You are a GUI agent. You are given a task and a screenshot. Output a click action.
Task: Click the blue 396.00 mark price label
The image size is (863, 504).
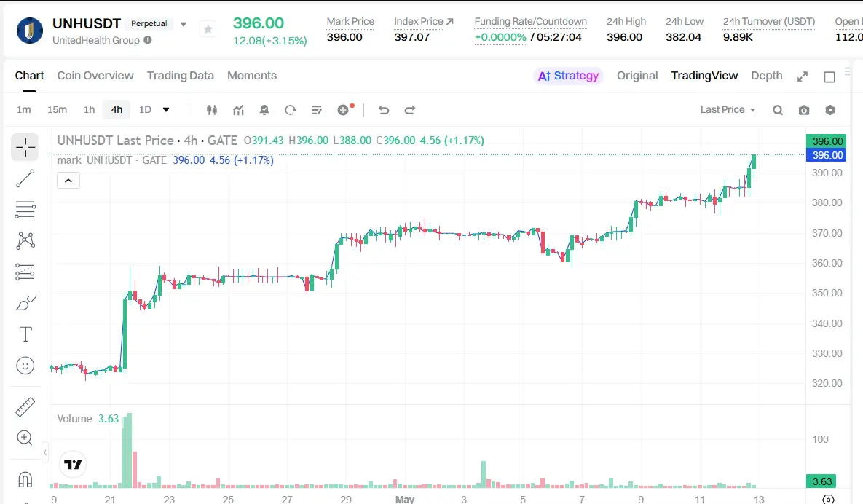[x=827, y=155]
